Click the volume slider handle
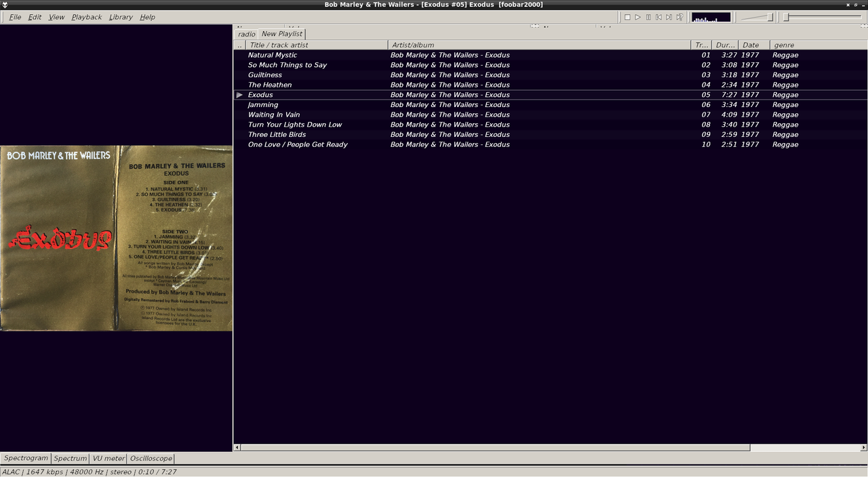Viewport: 868px width, 477px height. coord(770,17)
